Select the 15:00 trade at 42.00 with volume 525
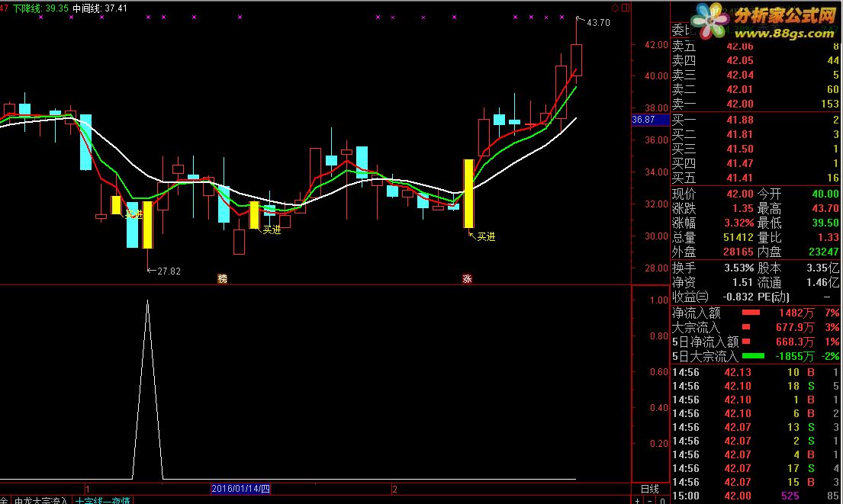Viewport: 843px width, 504px height. (755, 496)
